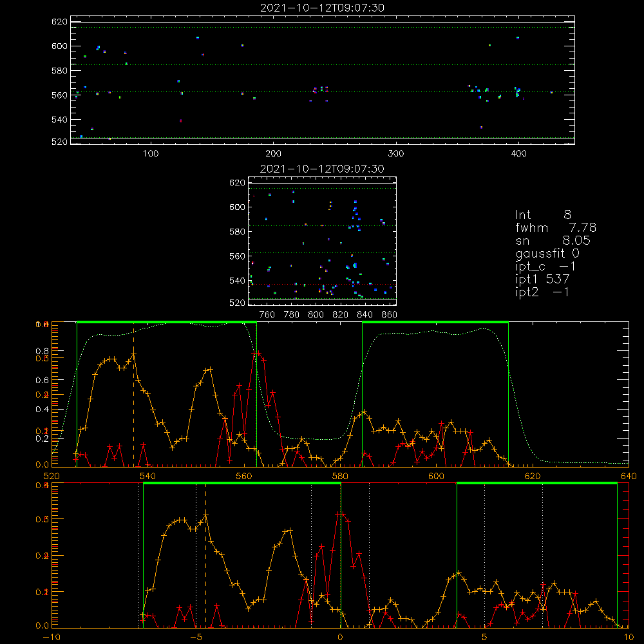Image resolution: width=644 pixels, height=644 pixels.
Task: Click y-axis label 540 of the top plot
Action: click(x=59, y=120)
